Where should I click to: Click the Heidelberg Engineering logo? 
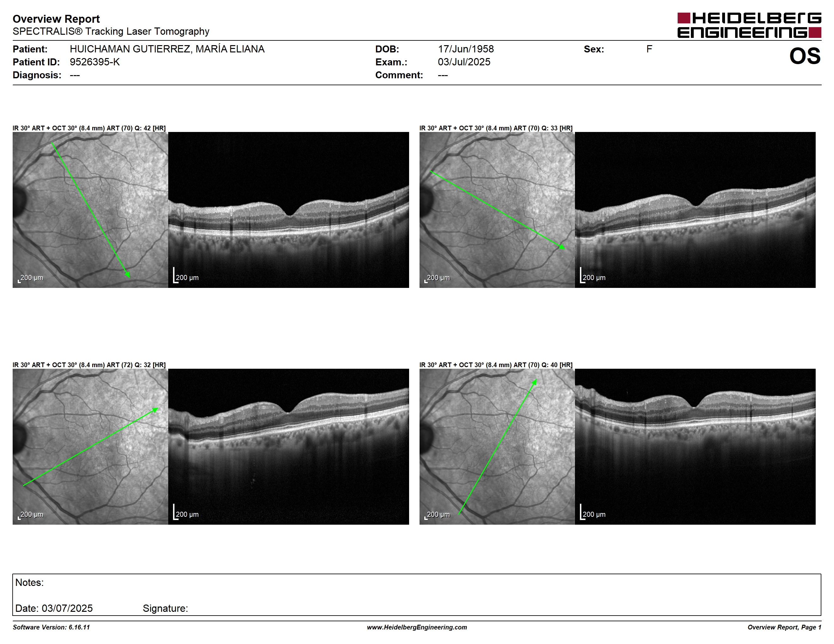(x=749, y=25)
